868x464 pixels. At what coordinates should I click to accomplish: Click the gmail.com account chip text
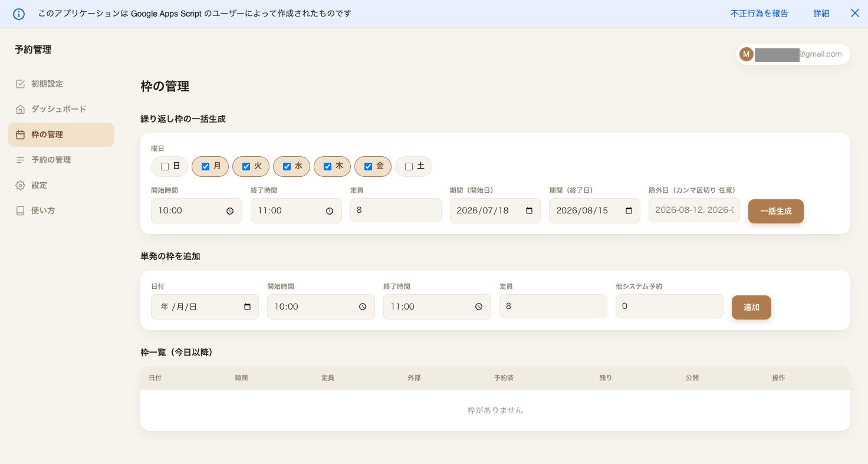[x=820, y=54]
